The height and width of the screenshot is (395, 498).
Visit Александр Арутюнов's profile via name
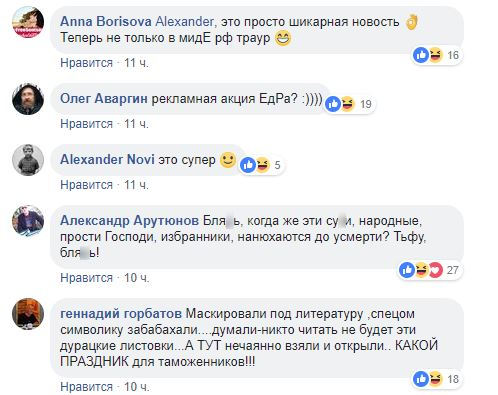pyautogui.click(x=129, y=221)
